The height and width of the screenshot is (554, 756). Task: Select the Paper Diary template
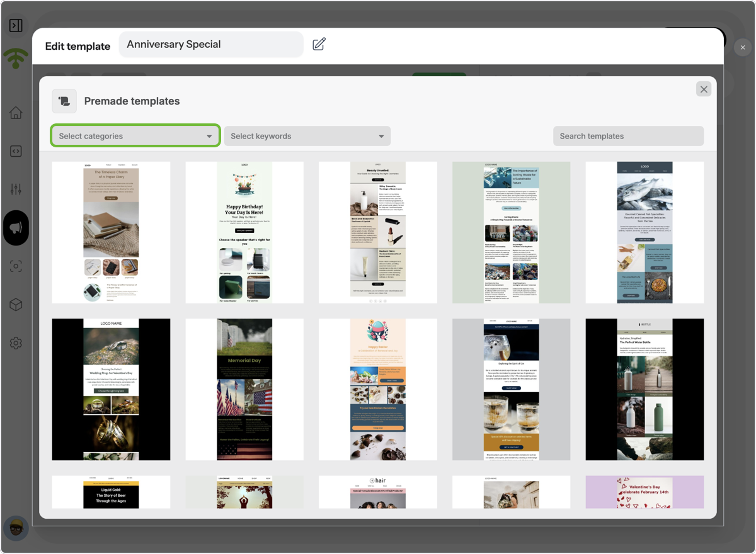click(x=111, y=232)
